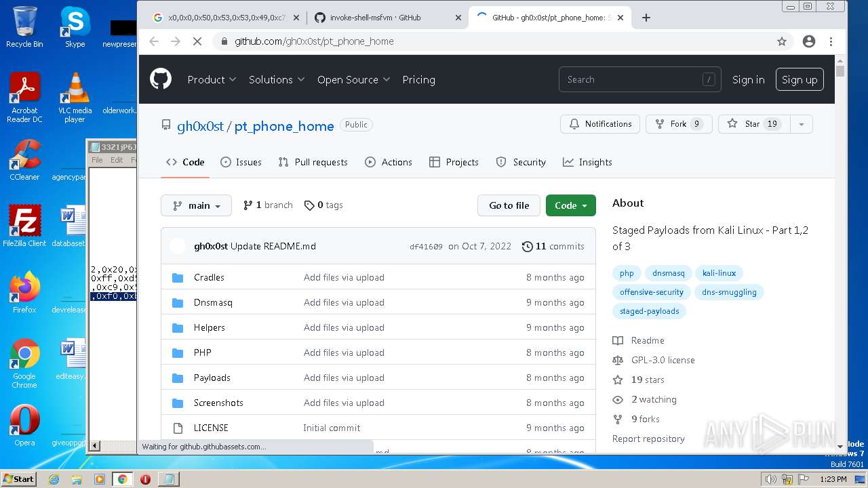Open the Notifications button

tap(600, 124)
